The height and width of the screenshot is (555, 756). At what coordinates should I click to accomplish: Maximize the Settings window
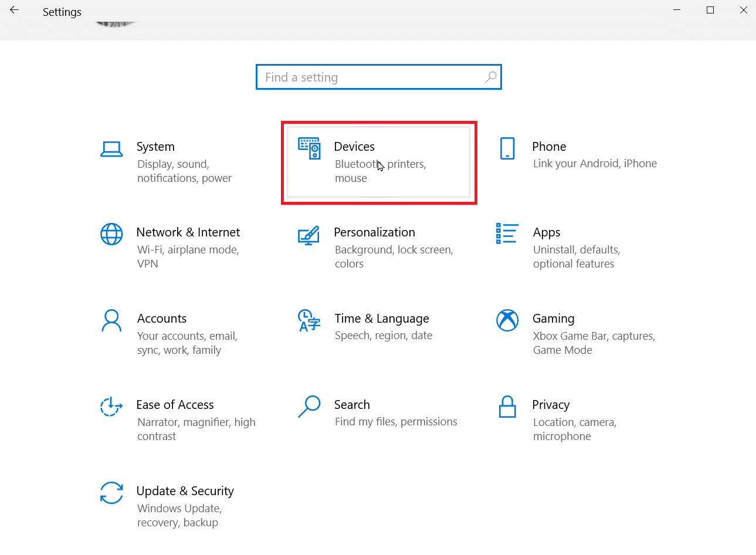point(710,10)
